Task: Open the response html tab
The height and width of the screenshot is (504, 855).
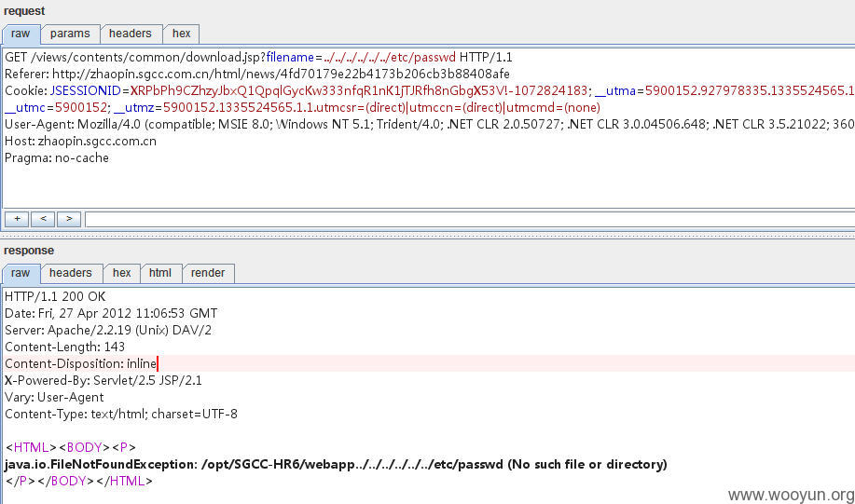Action: point(160,273)
